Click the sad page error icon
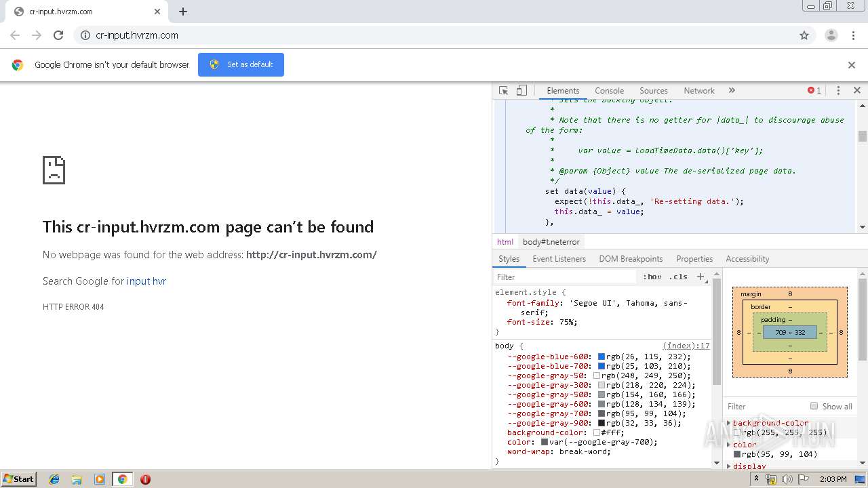The width and height of the screenshot is (868, 488). tap(54, 169)
